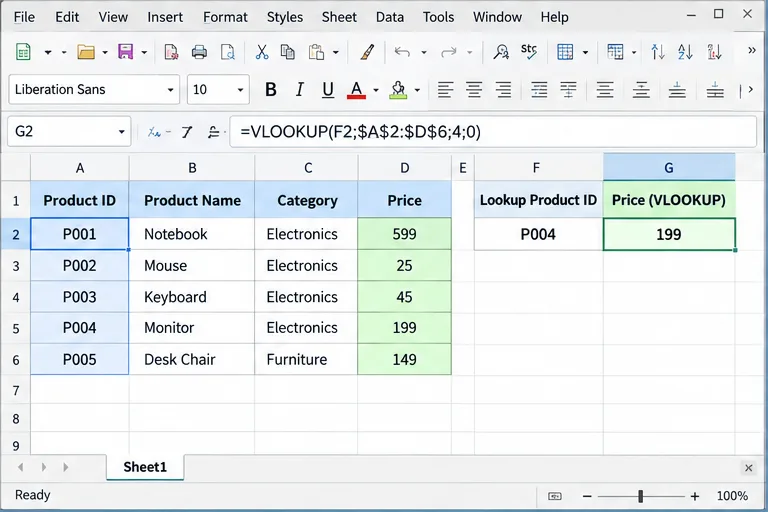The image size is (768, 512).
Task: Expand the formatting toolbar overflow chevron
Action: coord(748,90)
